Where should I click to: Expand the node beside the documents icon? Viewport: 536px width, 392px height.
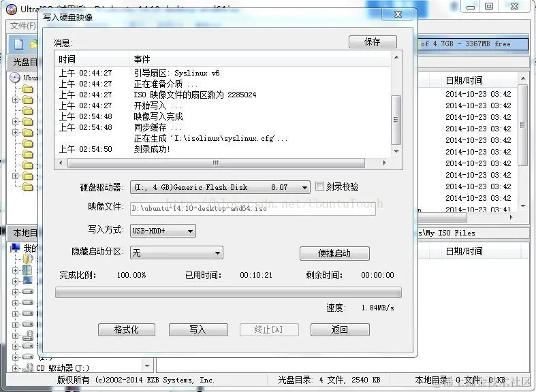(x=15, y=270)
